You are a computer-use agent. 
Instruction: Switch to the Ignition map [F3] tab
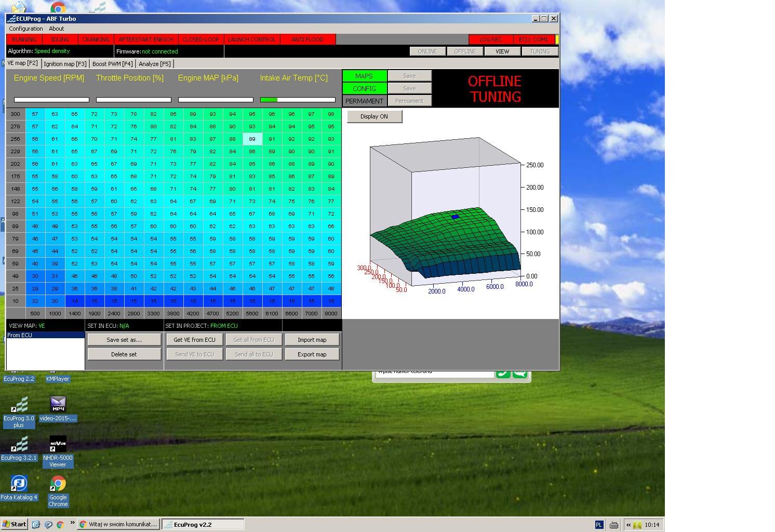click(65, 64)
